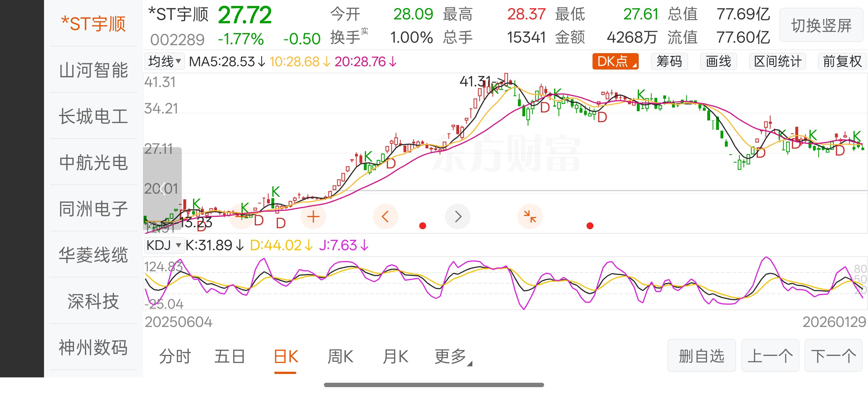
Task: Switch to the 分时 intraday tab
Action: pyautogui.click(x=175, y=357)
